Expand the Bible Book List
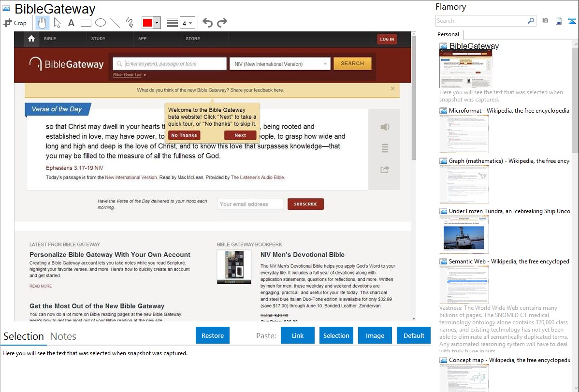 [x=130, y=75]
